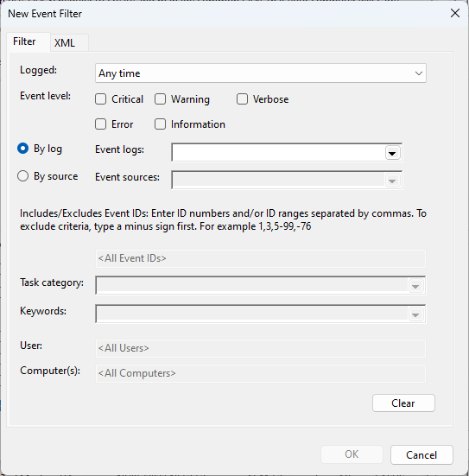Toggle the Error event level checkbox
The image size is (469, 476).
tap(100, 124)
